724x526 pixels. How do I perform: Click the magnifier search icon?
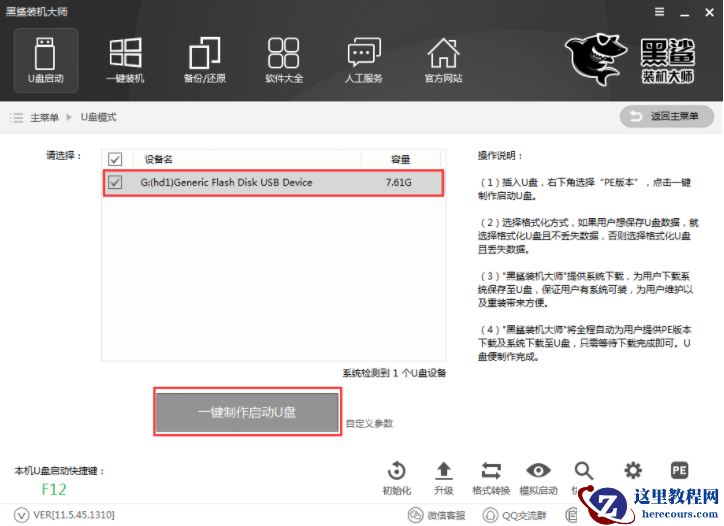point(584,471)
